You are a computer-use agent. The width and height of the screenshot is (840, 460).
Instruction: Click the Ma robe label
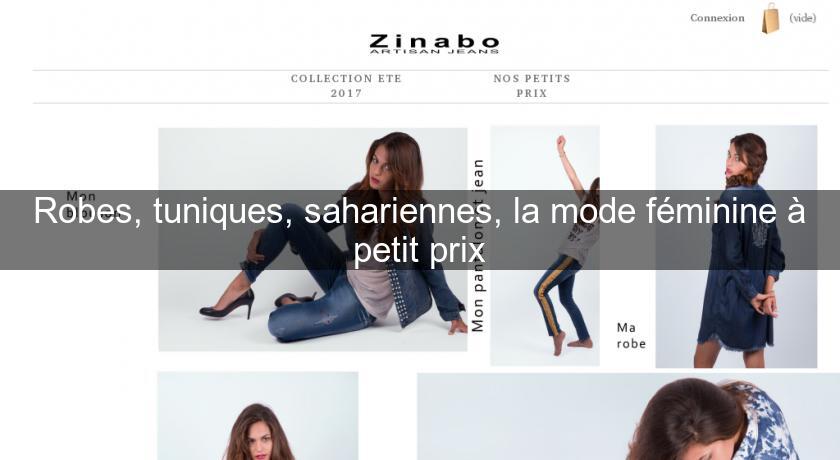pos(631,335)
